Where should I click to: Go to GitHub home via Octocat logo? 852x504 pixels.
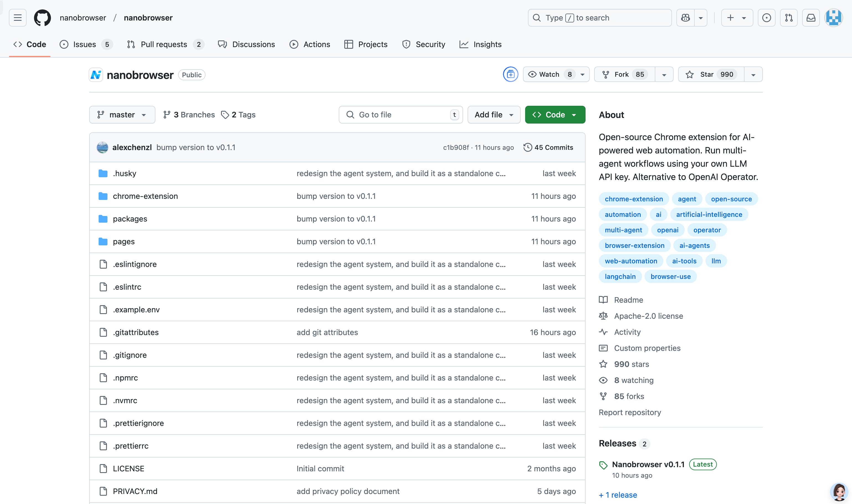[x=42, y=18]
